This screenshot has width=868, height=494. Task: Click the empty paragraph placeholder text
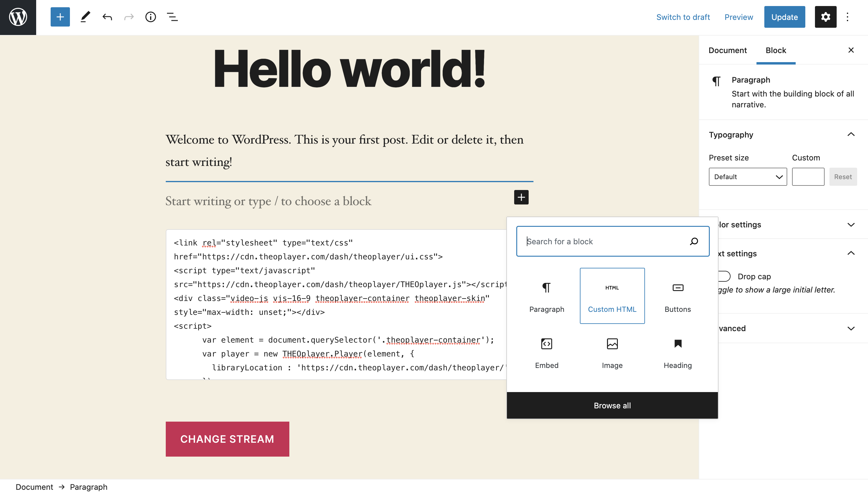268,201
